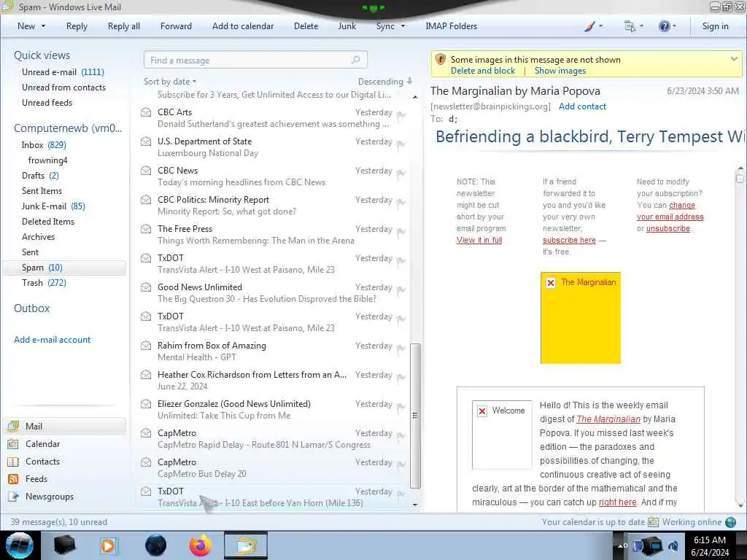Click the broken image icon for The Marginalian
Viewport: 747px width, 560px height.
[x=551, y=283]
